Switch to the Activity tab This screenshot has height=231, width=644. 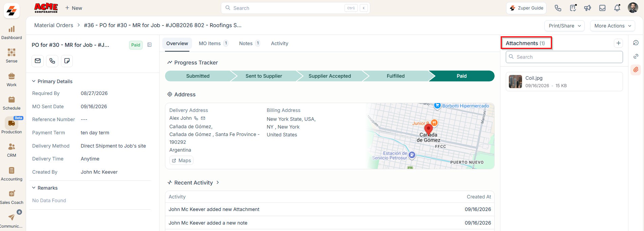(279, 43)
